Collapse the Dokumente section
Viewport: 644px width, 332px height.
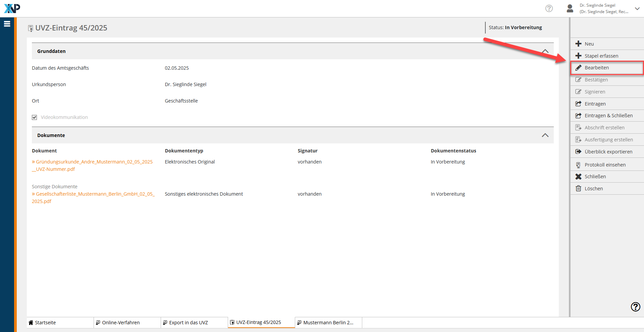point(545,135)
